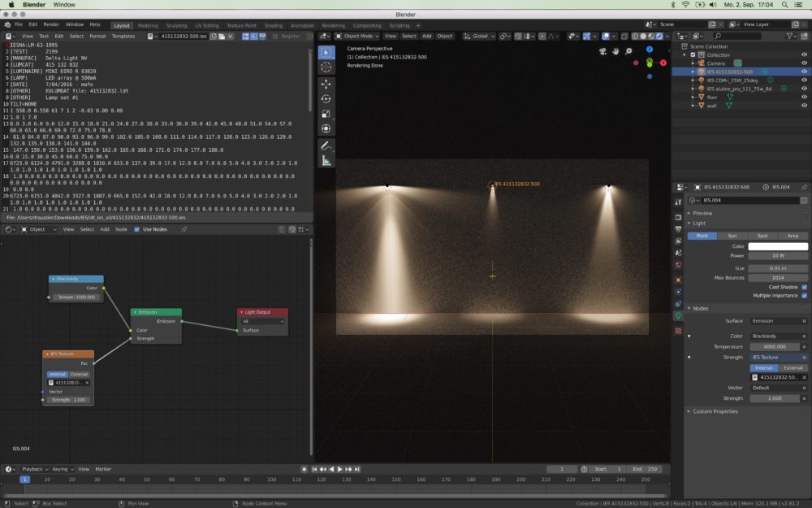Pin the properties editor context
This screenshot has height=508, width=812.
tap(804, 187)
